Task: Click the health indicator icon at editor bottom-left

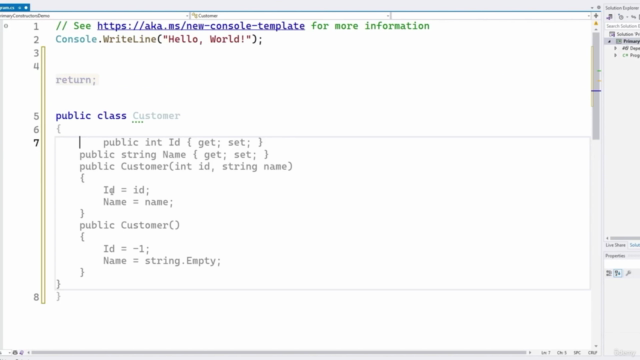Action: (15, 352)
